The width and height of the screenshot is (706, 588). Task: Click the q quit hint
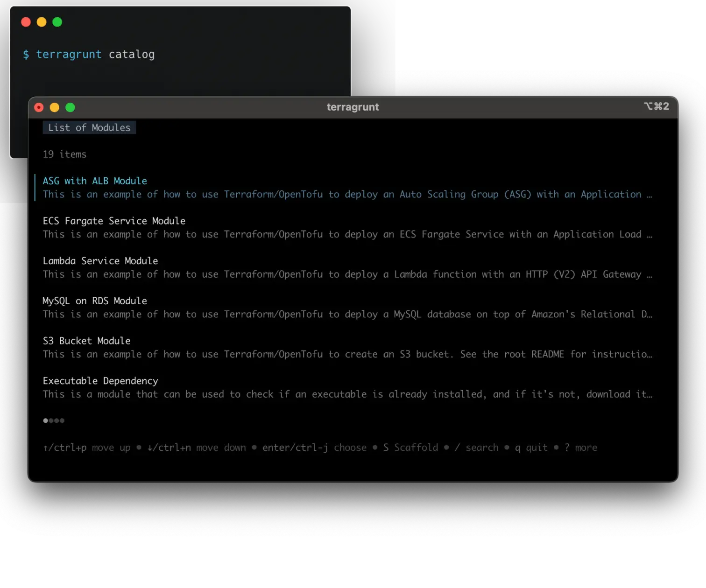pos(531,448)
